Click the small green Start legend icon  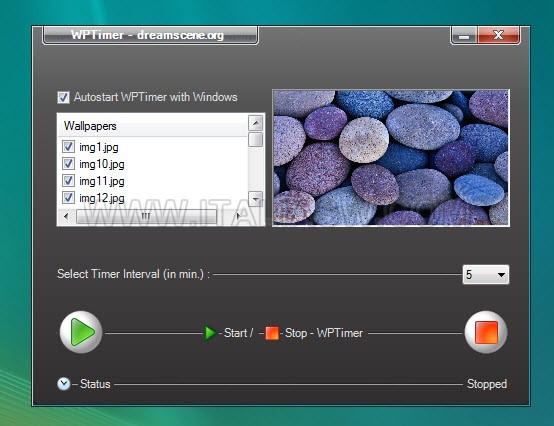pos(211,333)
